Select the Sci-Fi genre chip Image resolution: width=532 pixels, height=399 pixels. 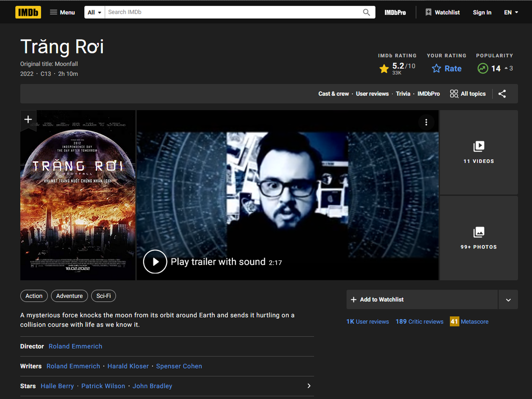[x=104, y=296]
